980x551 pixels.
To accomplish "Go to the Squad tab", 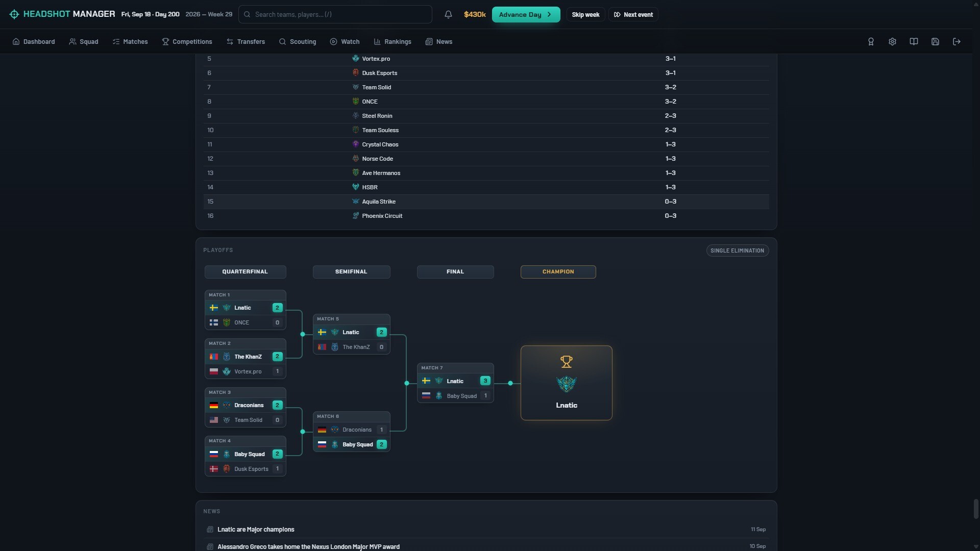I will 84,42.
